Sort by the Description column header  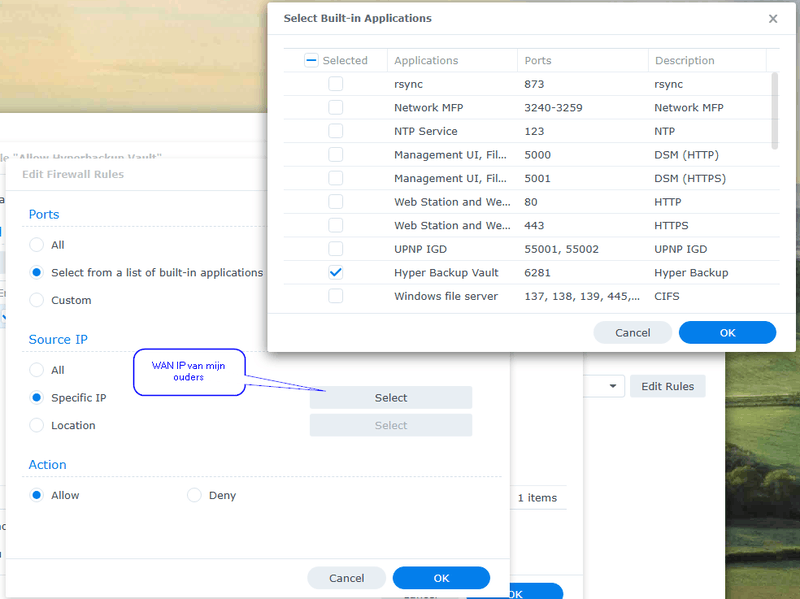pos(707,60)
